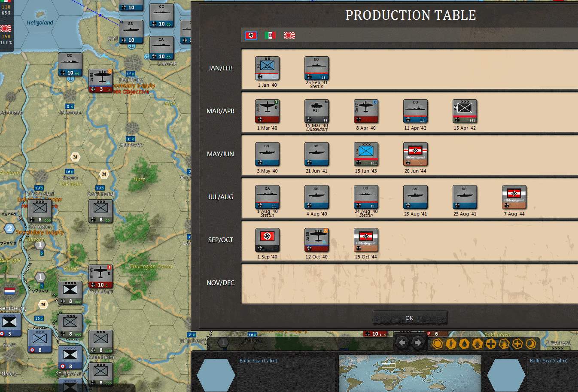Viewport: 578px width, 392px height.
Task: Toggle the circled plus overlay button
Action: click(517, 344)
